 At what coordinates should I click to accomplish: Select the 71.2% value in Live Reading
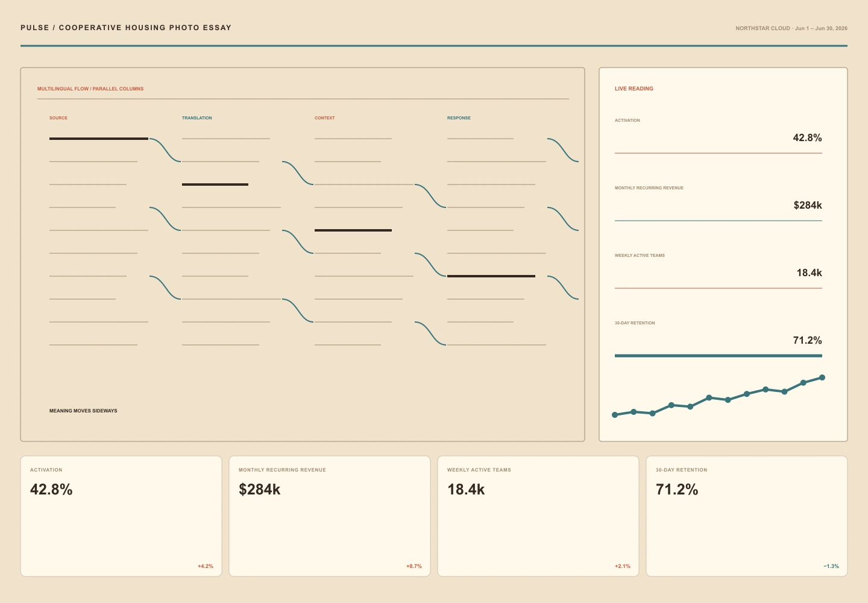pos(808,340)
